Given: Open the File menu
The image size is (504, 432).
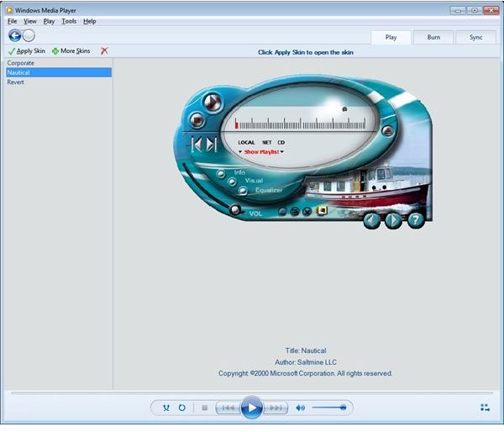Looking at the screenshot, I should 13,21.
